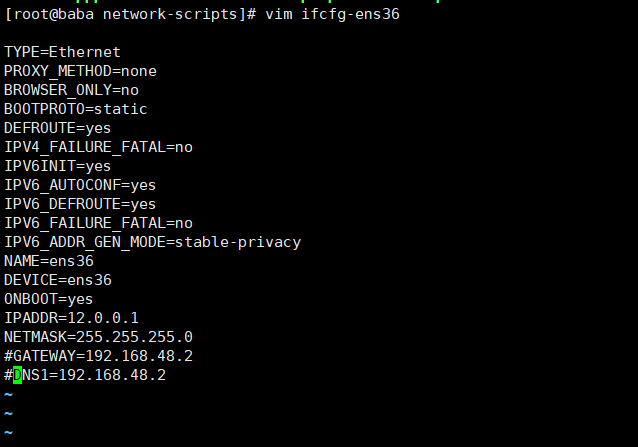Click the commented #GATEWAY=192.168.48.2 line
The height and width of the screenshot is (447, 638).
click(x=98, y=356)
